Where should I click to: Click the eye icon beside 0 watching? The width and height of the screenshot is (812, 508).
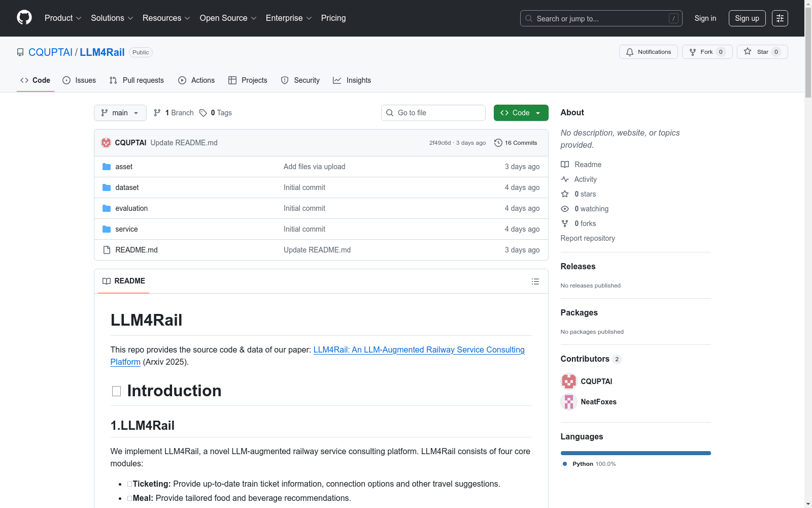(565, 209)
